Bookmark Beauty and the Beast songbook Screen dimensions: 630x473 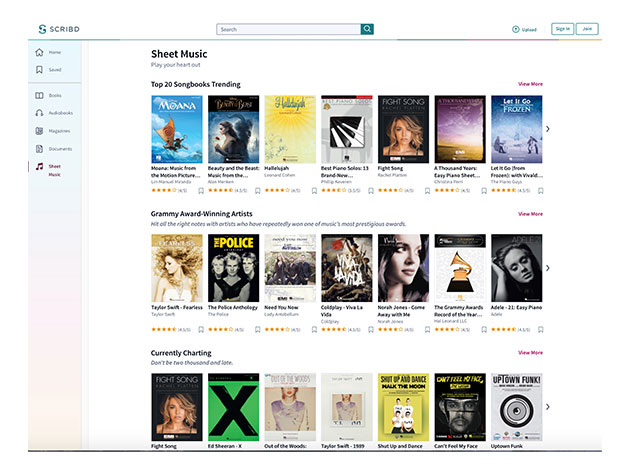258,191
